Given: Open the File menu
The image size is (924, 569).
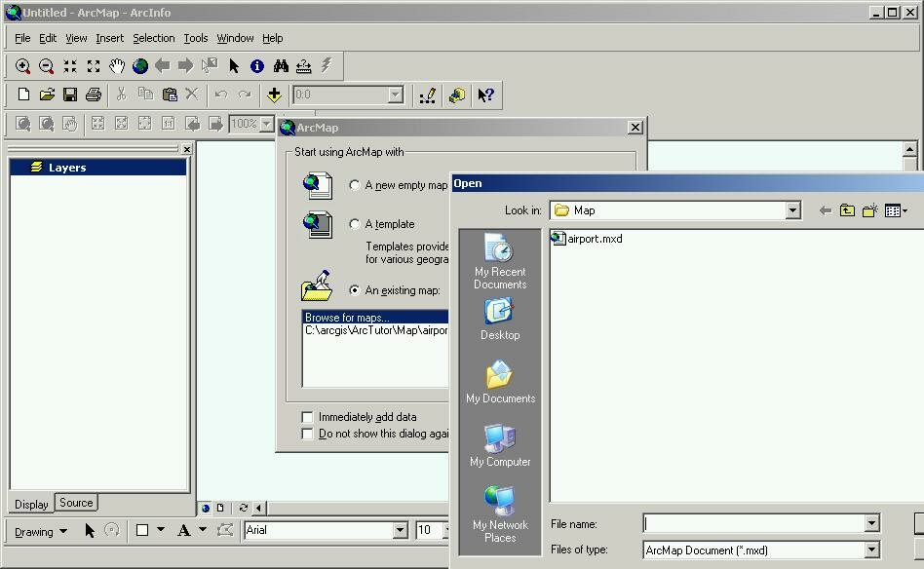Looking at the screenshot, I should click(22, 38).
